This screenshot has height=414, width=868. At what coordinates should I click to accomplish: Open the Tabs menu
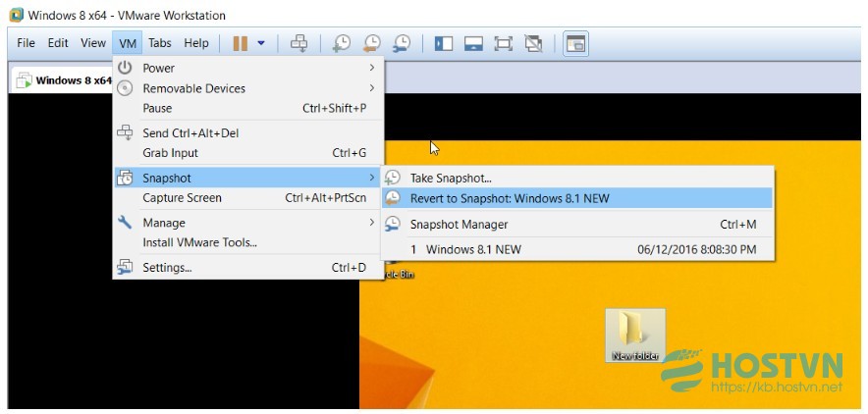[159, 43]
